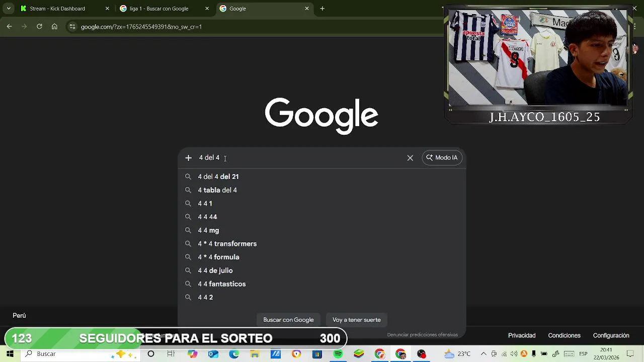This screenshot has height=362, width=644.
Task: Open the clock and date 20:41
Action: tap(606, 354)
